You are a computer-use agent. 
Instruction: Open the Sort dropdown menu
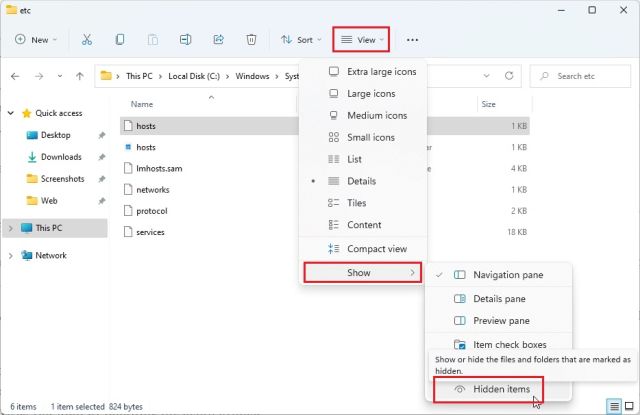pyautogui.click(x=301, y=40)
